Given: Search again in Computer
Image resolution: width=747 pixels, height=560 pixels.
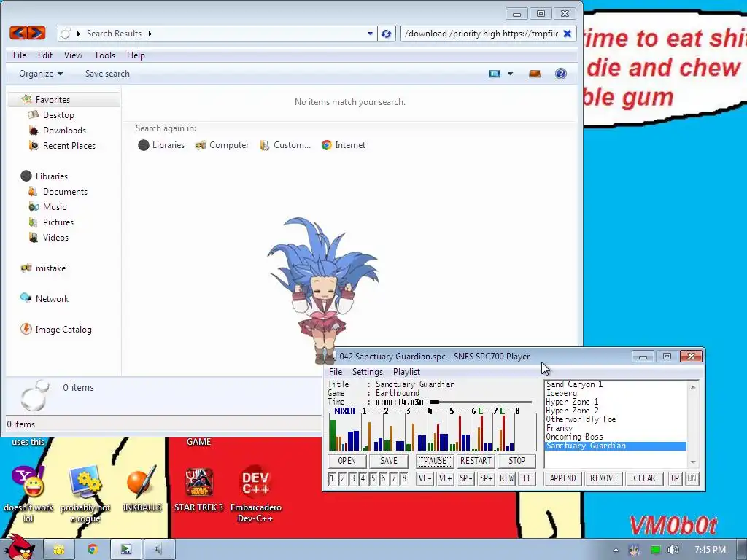Looking at the screenshot, I should [x=222, y=145].
